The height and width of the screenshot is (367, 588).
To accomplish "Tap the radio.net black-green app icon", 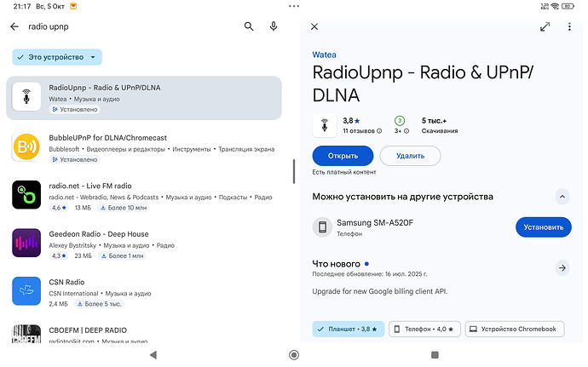I will pos(26,194).
